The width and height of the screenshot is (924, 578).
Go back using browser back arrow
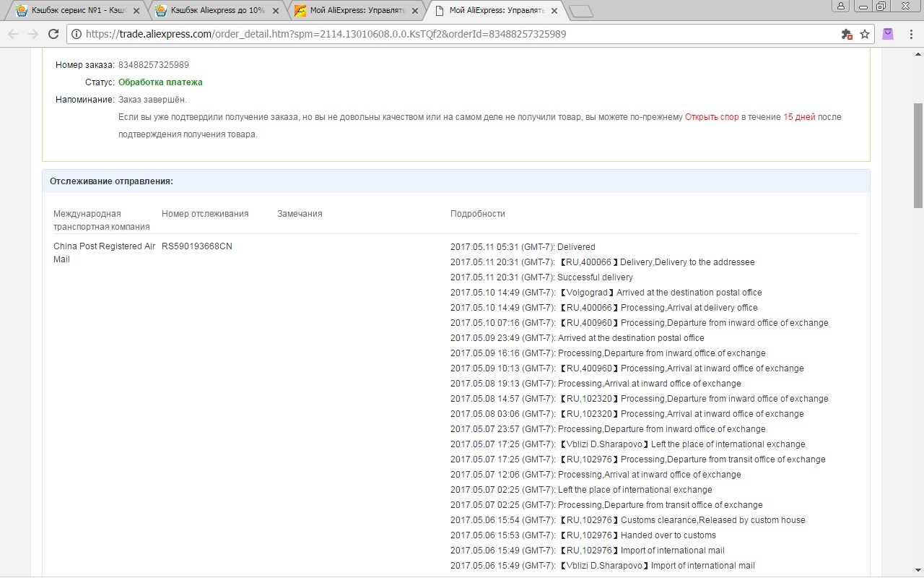pyautogui.click(x=13, y=34)
